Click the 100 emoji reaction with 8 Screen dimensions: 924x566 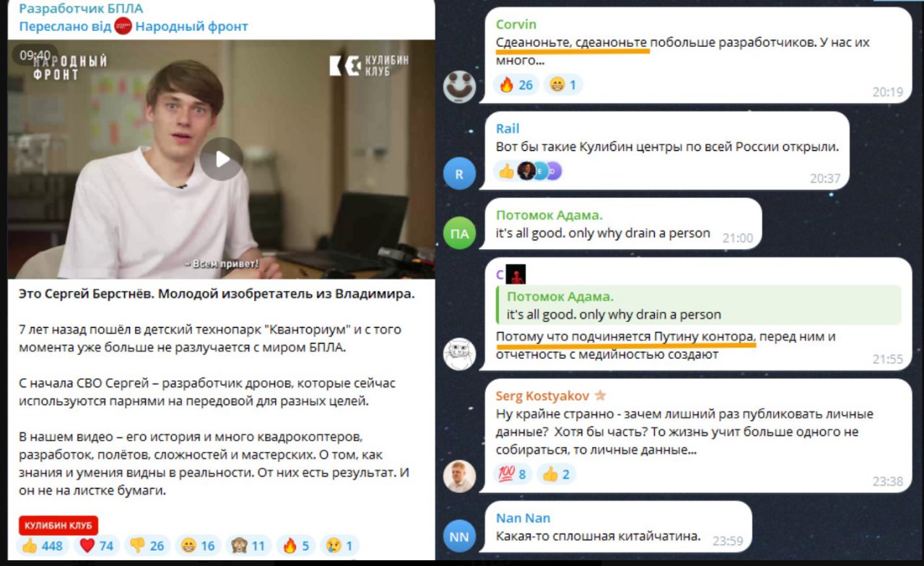pyautogui.click(x=513, y=474)
